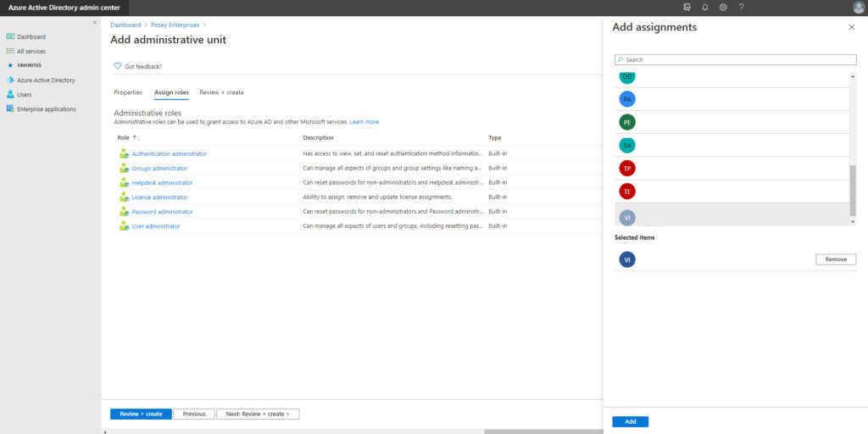
Task: Click the Helpdesk administrator role icon
Action: coord(124,182)
